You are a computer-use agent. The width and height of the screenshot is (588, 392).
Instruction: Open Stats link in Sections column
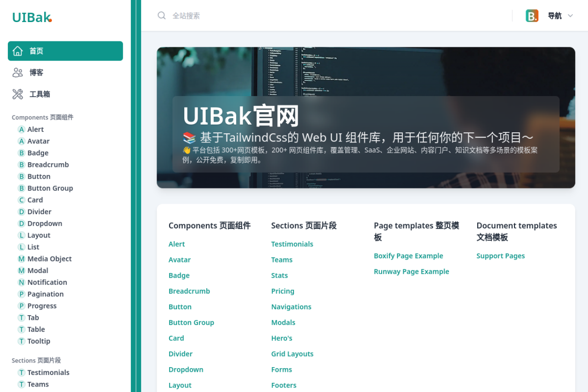[280, 275]
